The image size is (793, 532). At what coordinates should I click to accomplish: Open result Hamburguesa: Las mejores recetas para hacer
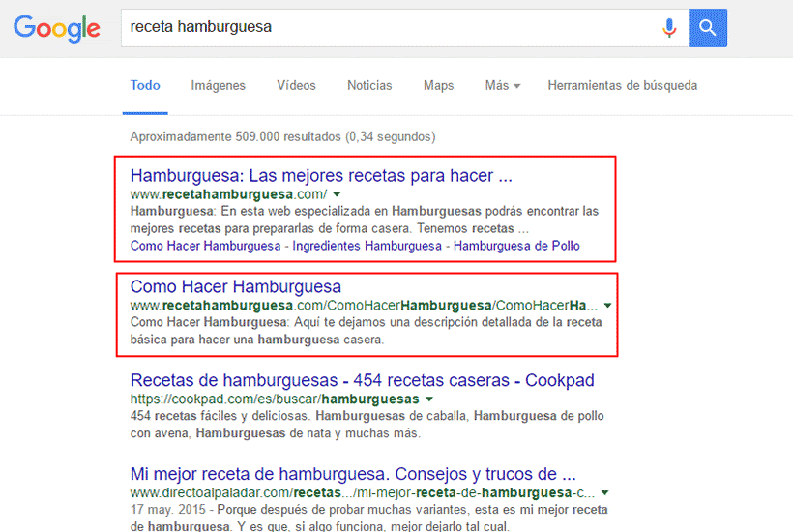tap(321, 175)
